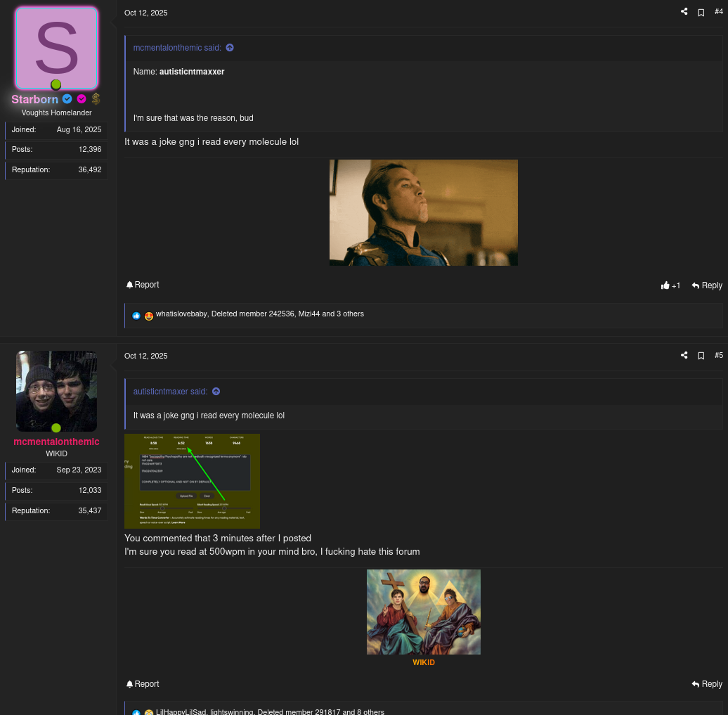Click Starborn's pink checkmark badge

82,99
